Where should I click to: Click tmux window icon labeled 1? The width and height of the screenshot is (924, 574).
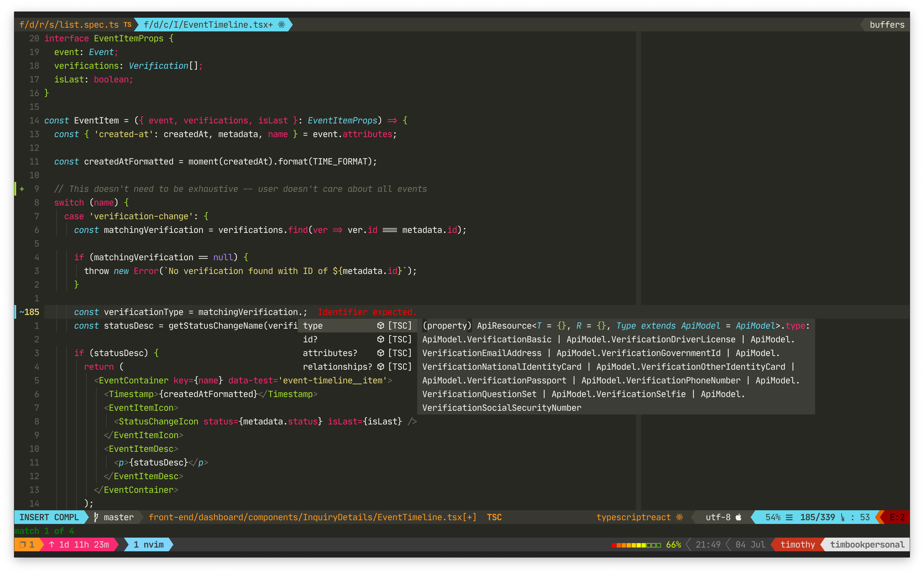22,545
